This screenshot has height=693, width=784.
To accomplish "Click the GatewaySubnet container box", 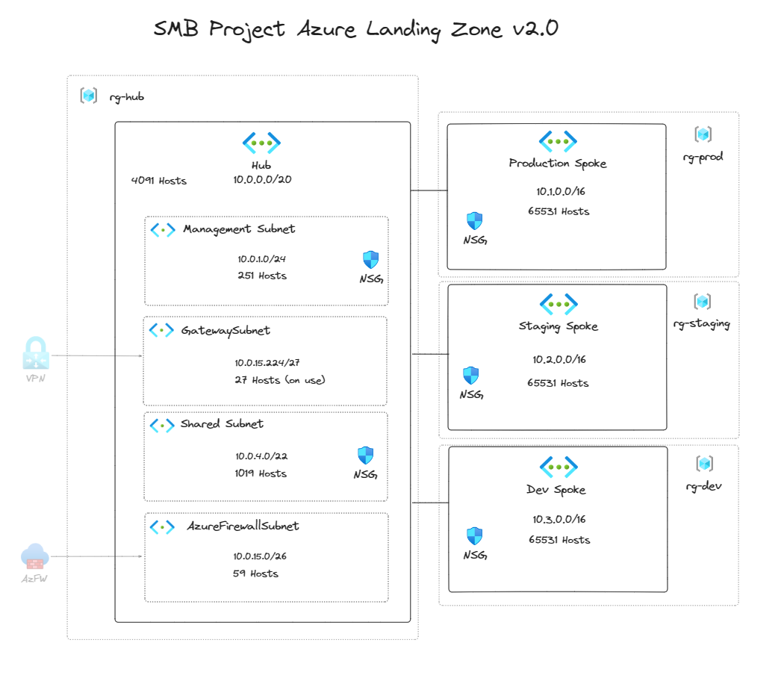I will [x=265, y=360].
